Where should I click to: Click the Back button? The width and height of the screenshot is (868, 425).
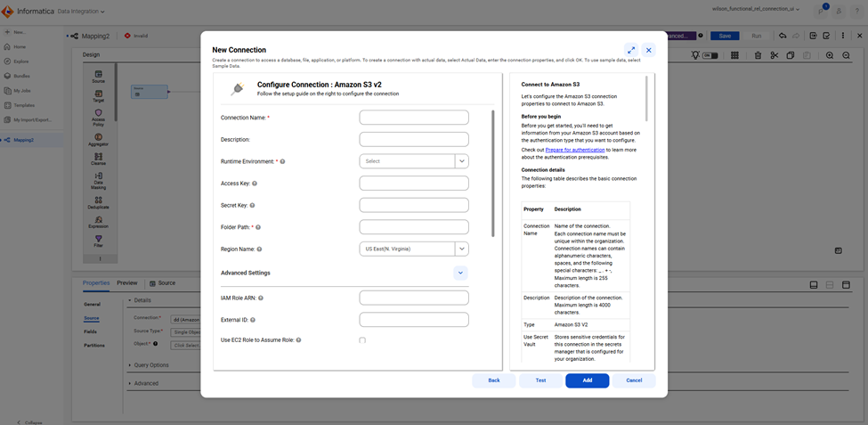pyautogui.click(x=494, y=380)
